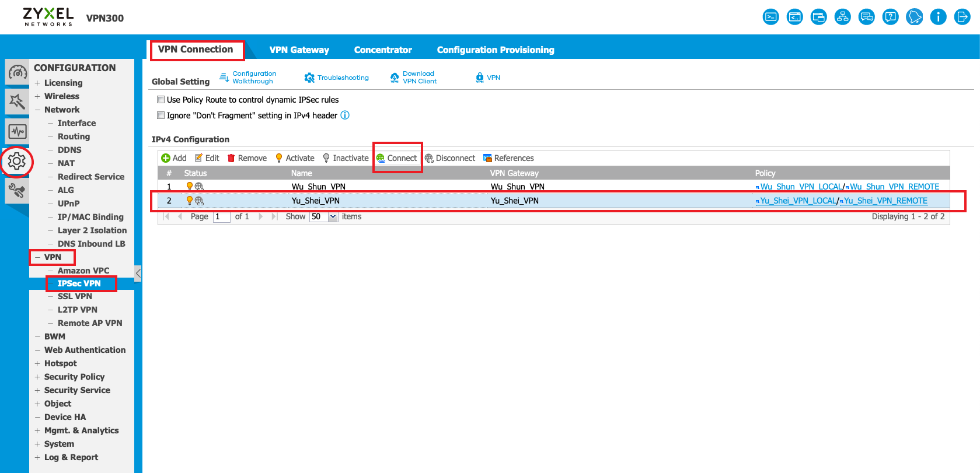Viewport: 980px width, 473px height.
Task: Open the Quick Setup wizard sidebar icon
Action: click(x=17, y=102)
